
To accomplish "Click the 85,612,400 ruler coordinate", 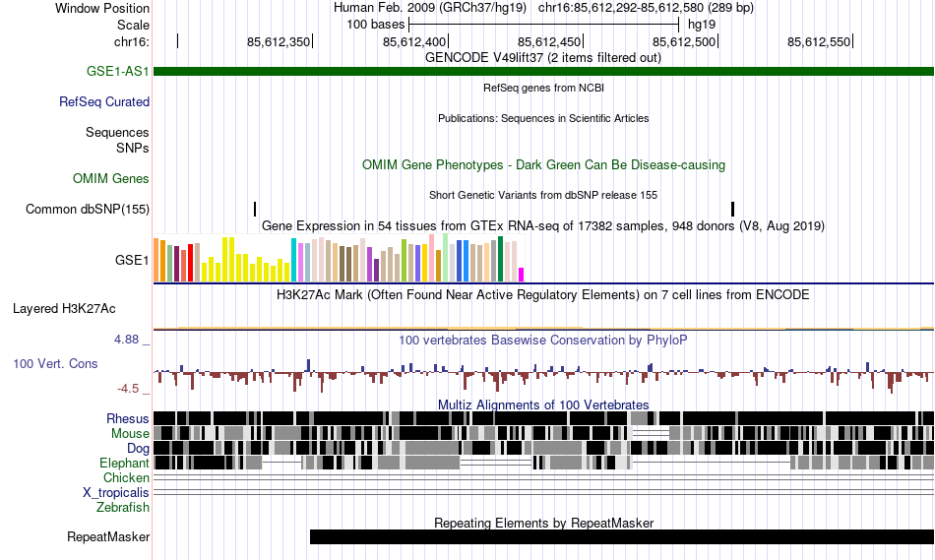I will (x=414, y=41).
